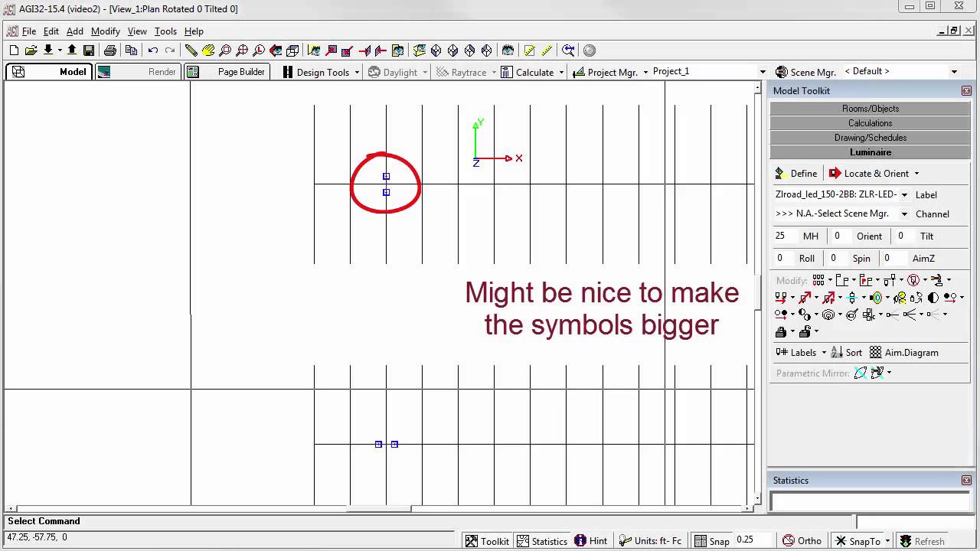Click the Roll value field
Viewport: 980px width, 551px height.
point(784,259)
